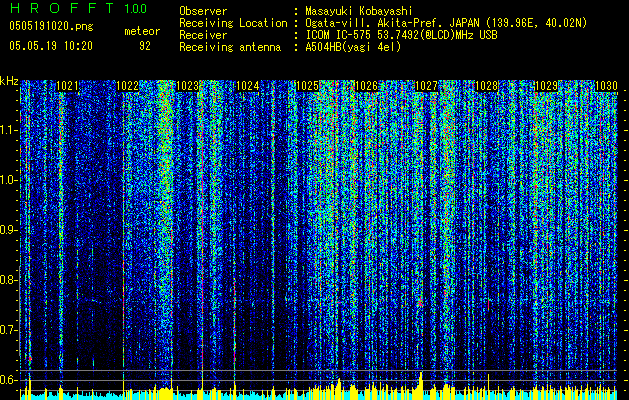629x400 pixels.
Task: Click the 1027 time marker
Action: [426, 86]
